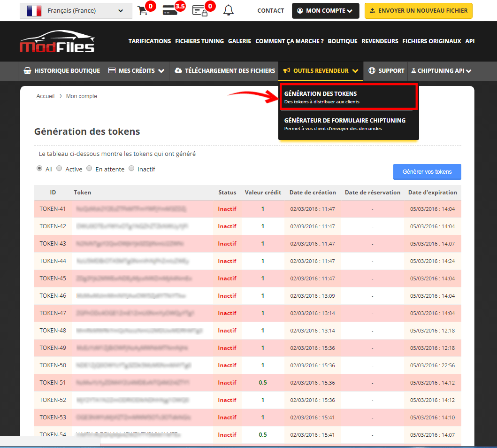Click the Générer vos tokens button
Image resolution: width=497 pixels, height=448 pixels.
427,172
